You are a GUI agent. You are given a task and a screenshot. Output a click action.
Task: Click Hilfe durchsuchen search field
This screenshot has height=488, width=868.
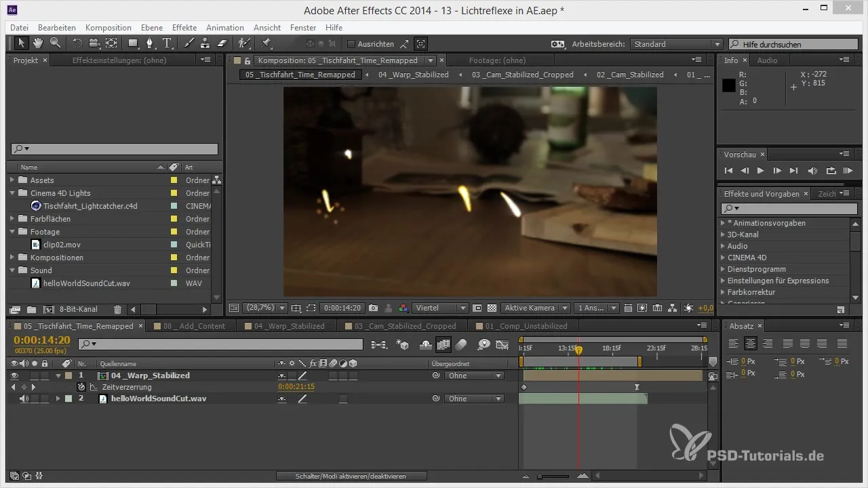coord(793,44)
